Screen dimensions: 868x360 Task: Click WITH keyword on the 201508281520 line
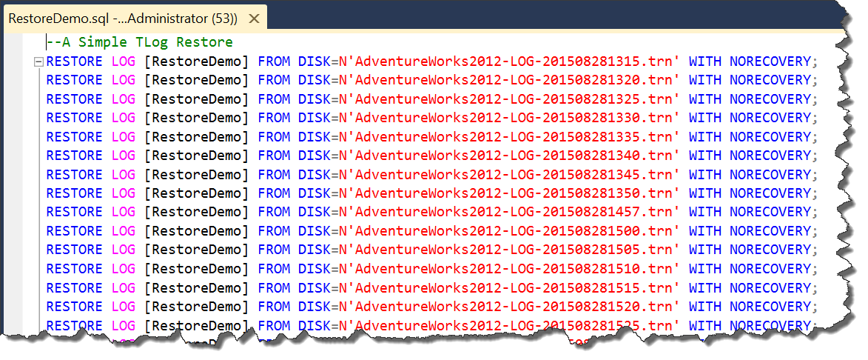[x=704, y=306]
